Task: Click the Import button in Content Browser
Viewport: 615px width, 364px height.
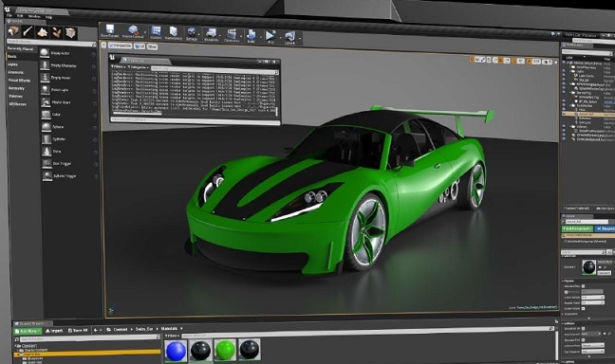Action: [x=54, y=331]
